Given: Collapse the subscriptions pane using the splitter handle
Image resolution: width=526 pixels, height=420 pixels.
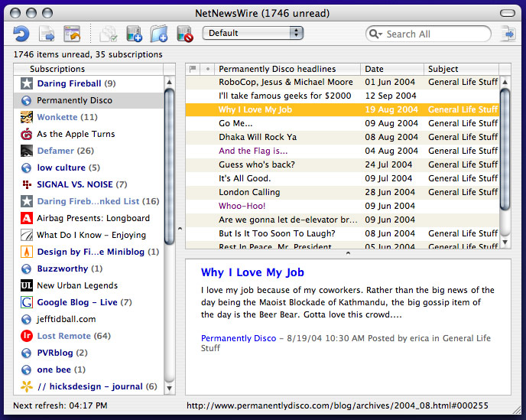Looking at the screenshot, I should [x=180, y=229].
